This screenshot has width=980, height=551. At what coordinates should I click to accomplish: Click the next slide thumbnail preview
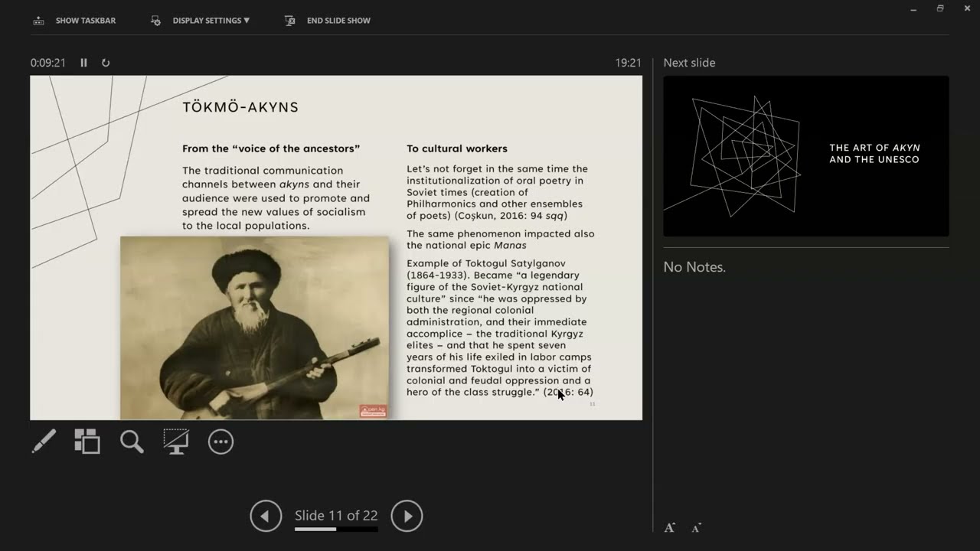tap(806, 156)
